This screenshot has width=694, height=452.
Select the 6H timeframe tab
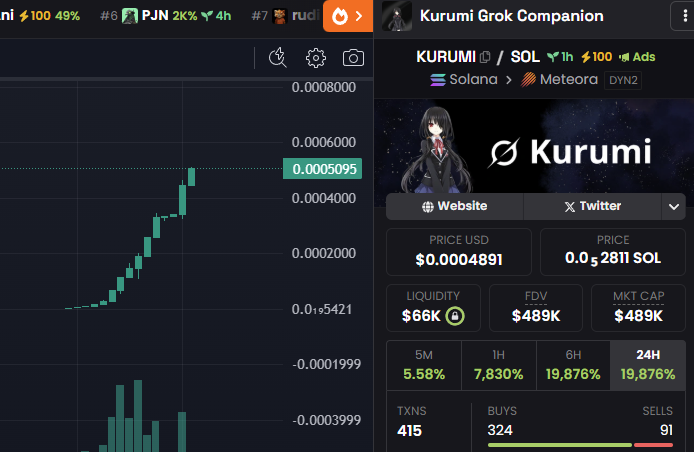pos(573,365)
